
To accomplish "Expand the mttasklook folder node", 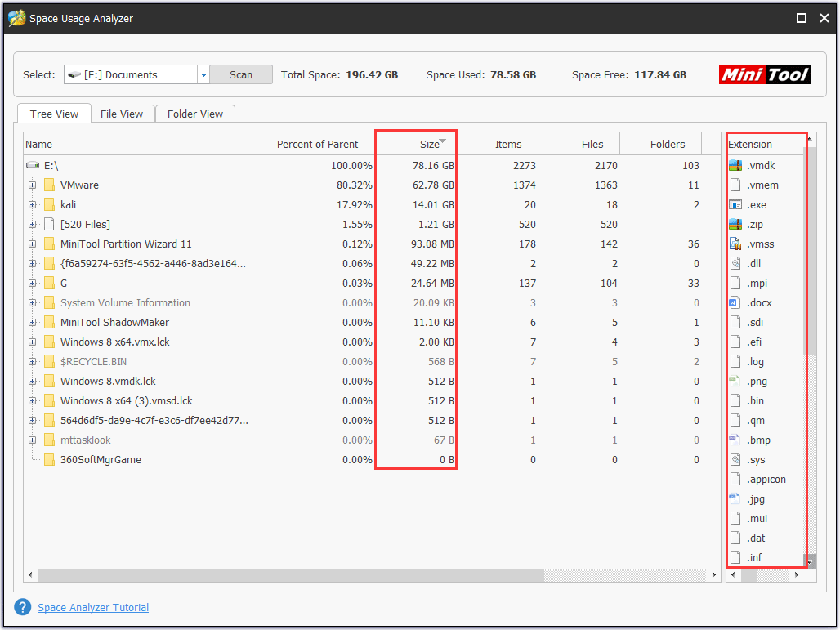I will (32, 440).
